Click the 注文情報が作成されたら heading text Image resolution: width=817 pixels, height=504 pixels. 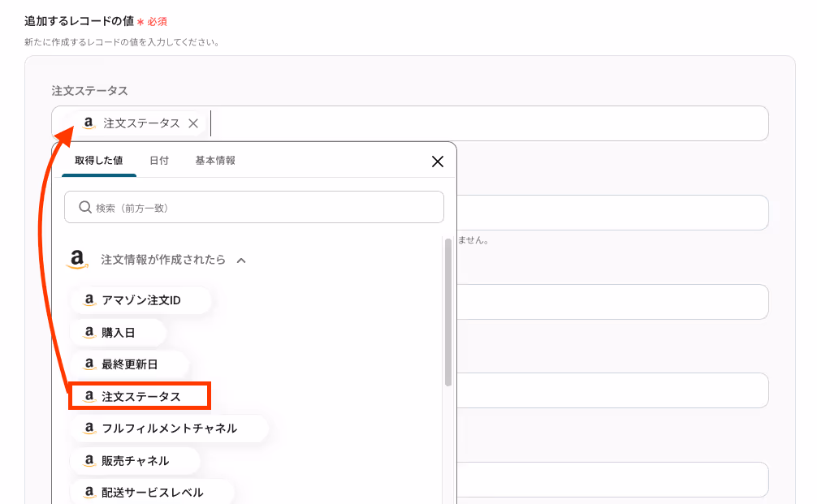(163, 259)
